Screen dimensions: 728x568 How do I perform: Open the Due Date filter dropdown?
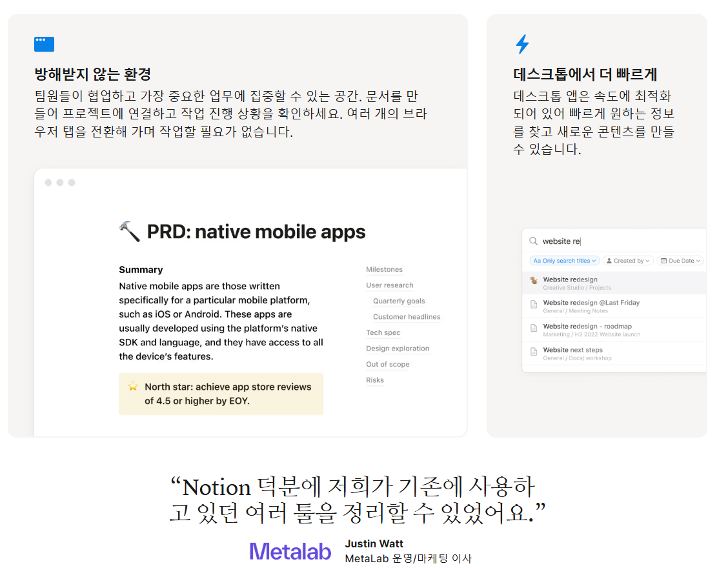pyautogui.click(x=680, y=261)
